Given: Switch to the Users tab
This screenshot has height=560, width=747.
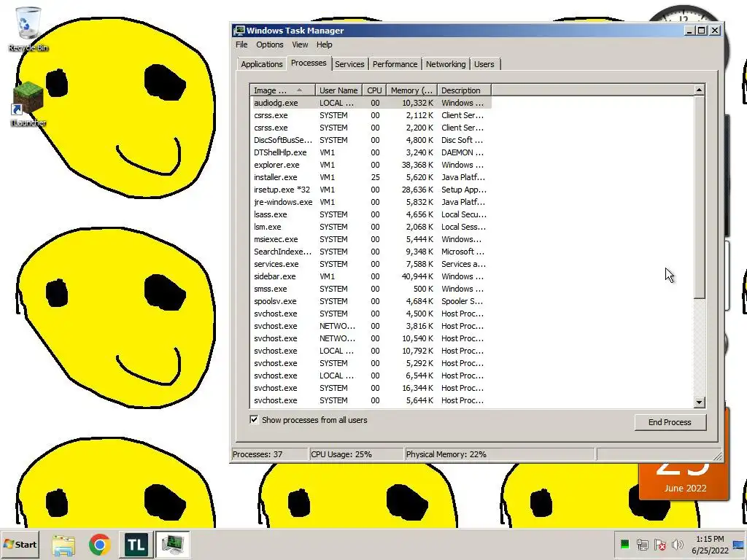Looking at the screenshot, I should [484, 64].
